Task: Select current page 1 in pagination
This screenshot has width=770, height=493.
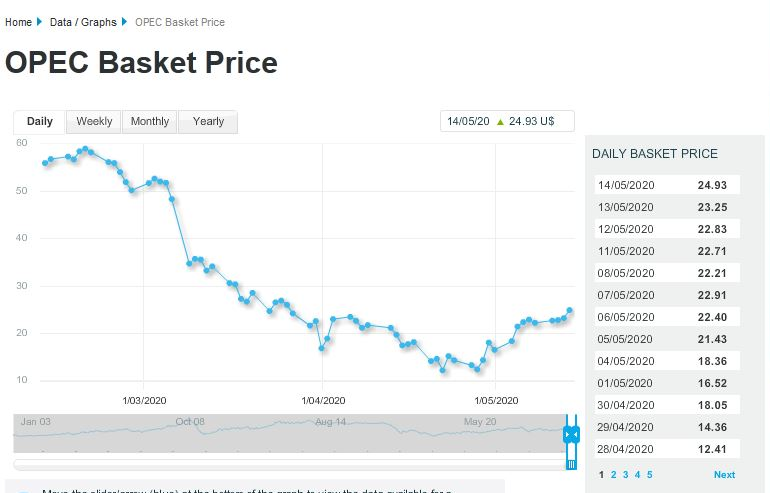Action: [601, 475]
